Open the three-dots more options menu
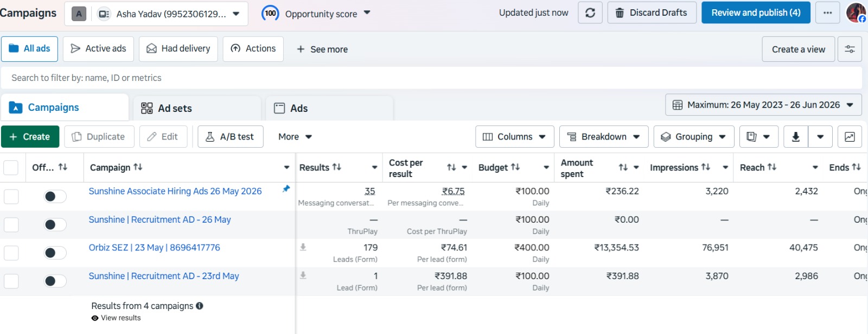The height and width of the screenshot is (334, 868). tap(827, 12)
